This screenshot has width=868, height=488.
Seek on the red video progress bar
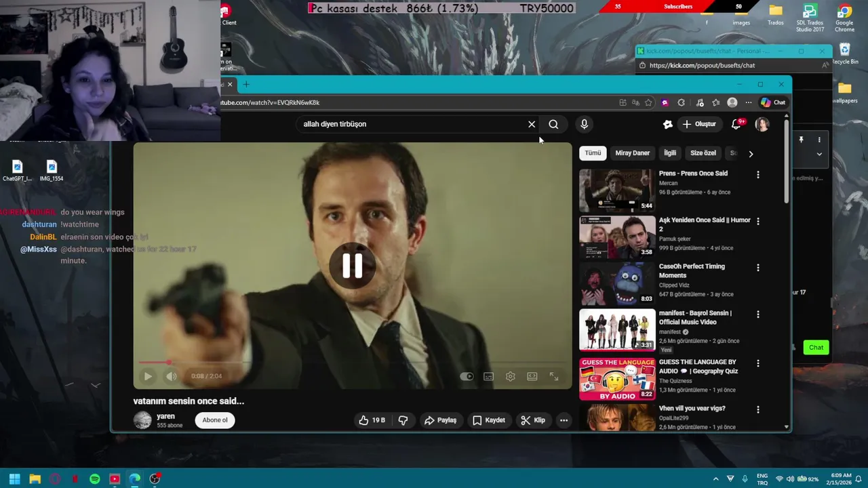(352, 363)
